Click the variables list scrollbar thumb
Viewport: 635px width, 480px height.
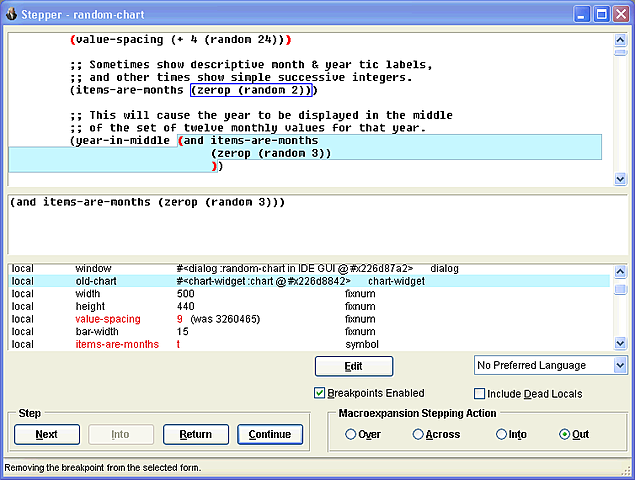[x=620, y=289]
